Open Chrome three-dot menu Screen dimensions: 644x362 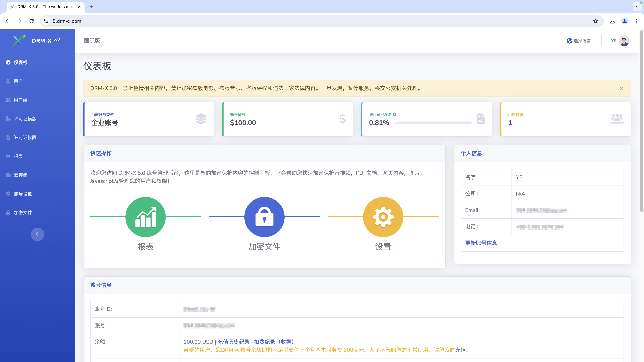click(636, 21)
